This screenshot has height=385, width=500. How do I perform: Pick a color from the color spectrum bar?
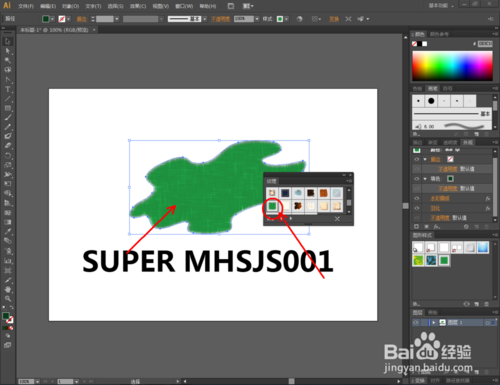pyautogui.click(x=452, y=66)
